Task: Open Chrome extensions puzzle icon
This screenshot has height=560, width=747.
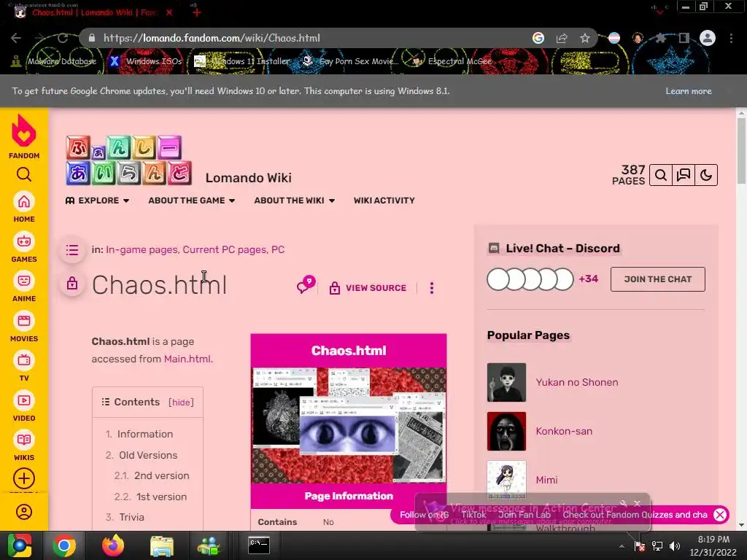Action: 661,38
